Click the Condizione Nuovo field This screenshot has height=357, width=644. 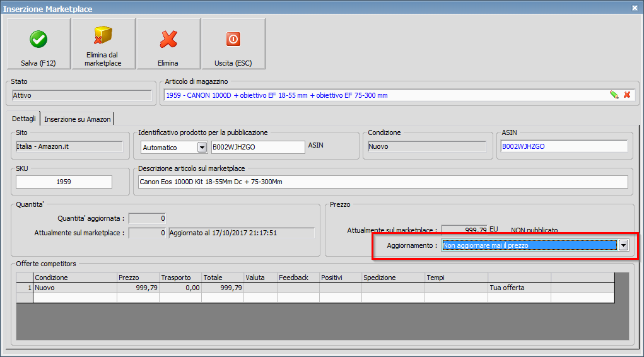coord(427,146)
